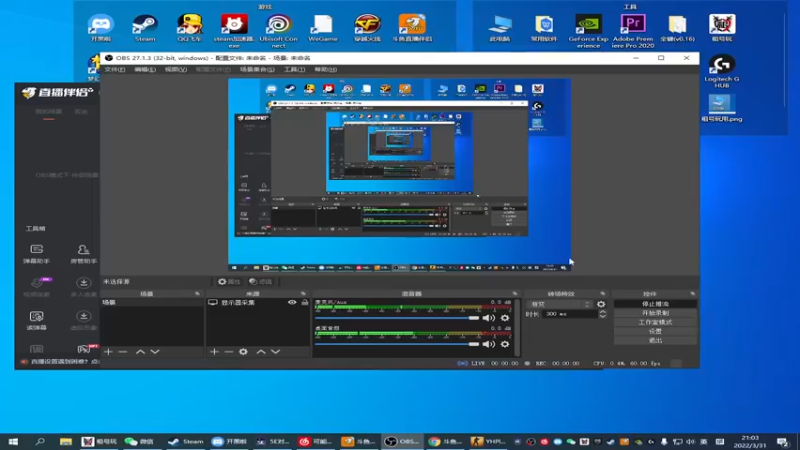
Task: Click 滤镜 filters button above sources
Action: click(261, 282)
